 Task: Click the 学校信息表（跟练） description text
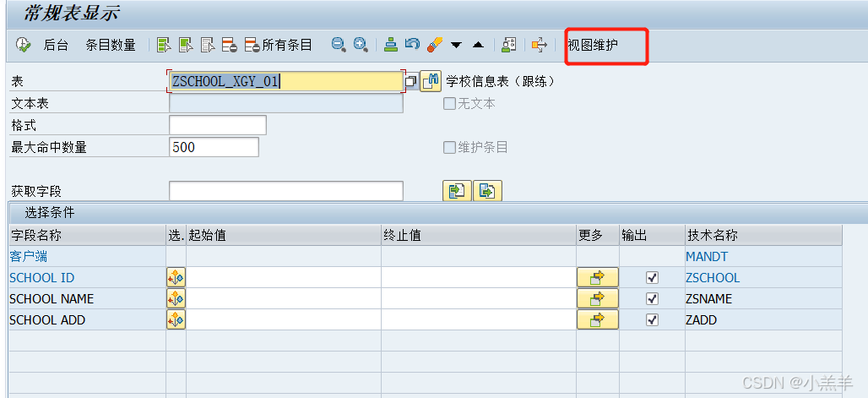tap(500, 81)
